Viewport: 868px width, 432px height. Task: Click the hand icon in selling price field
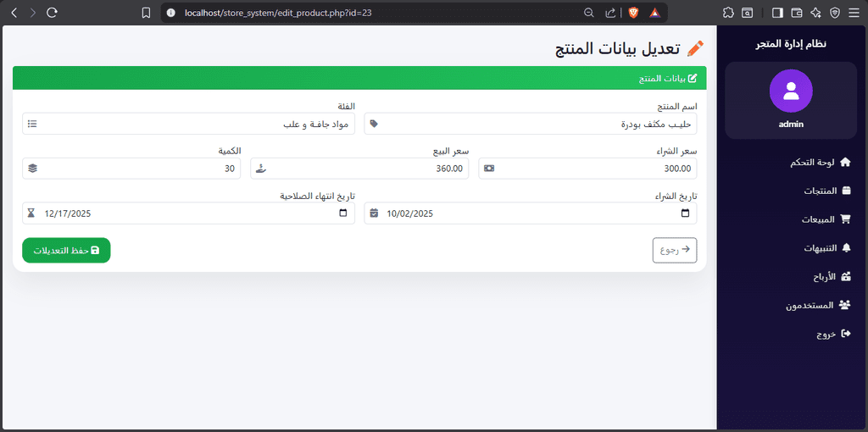click(261, 169)
